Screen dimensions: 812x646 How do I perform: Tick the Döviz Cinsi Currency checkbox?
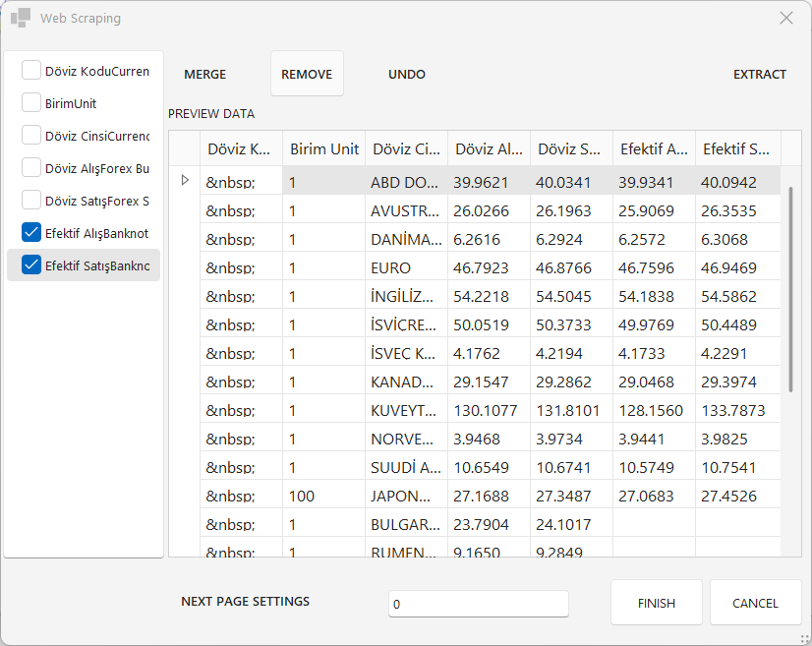coord(31,136)
